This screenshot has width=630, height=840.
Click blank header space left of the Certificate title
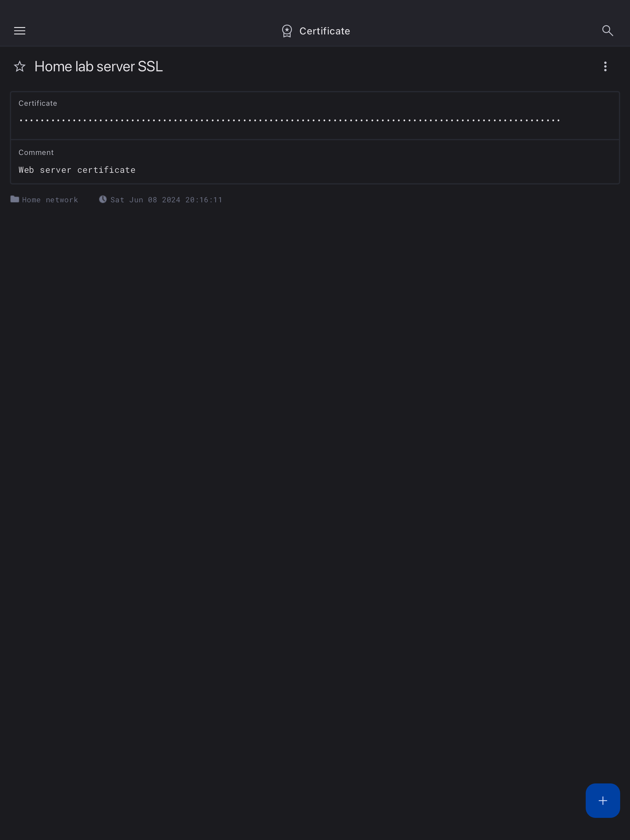pyautogui.click(x=152, y=31)
